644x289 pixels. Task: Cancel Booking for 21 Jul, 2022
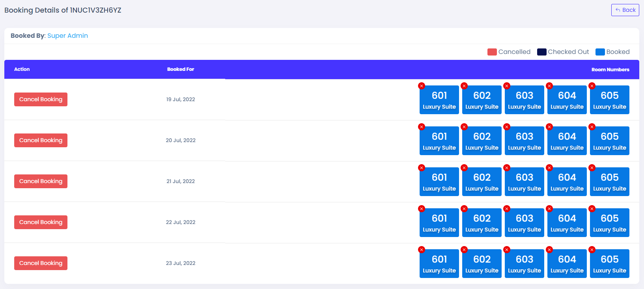[41, 182]
